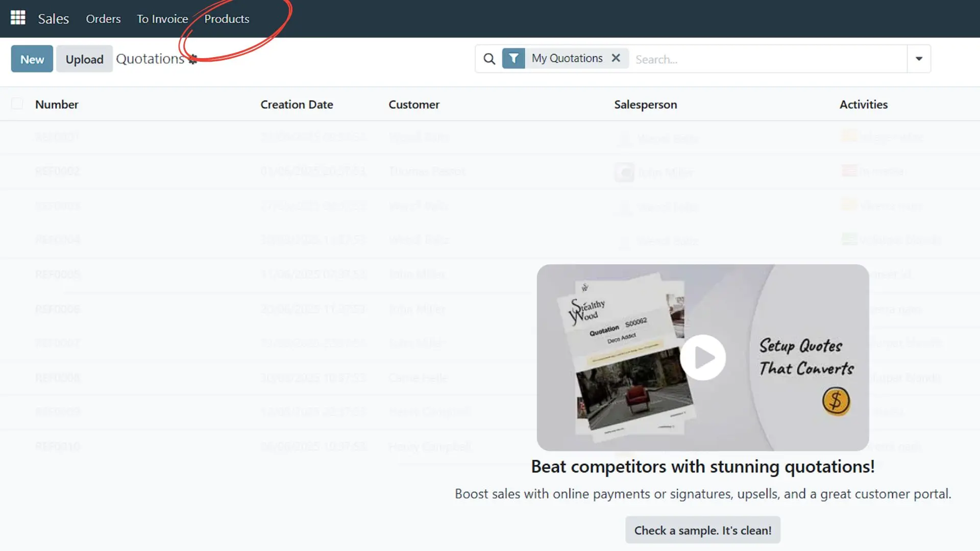Open the apps grid menu icon
Screen dimensions: 980x551
[18, 18]
